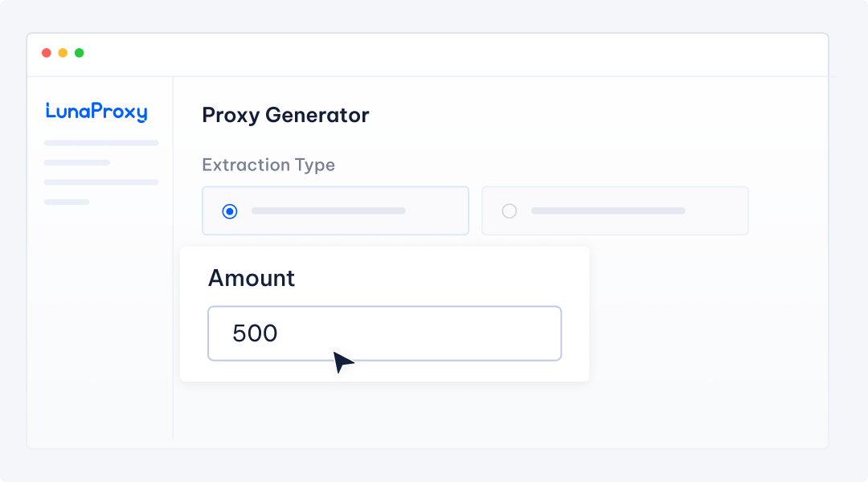
Task: Click the red close window dot
Action: point(47,52)
